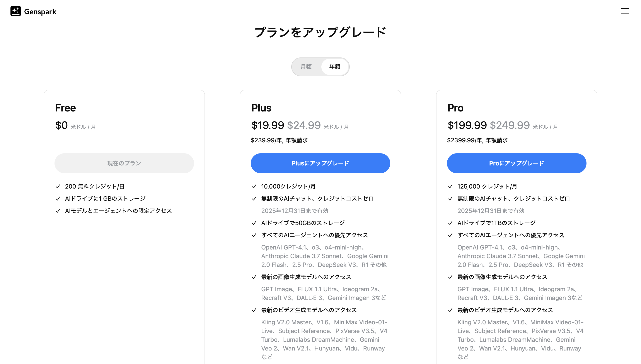Click the Genspark star logo icon
This screenshot has width=641, height=364.
point(15,11)
